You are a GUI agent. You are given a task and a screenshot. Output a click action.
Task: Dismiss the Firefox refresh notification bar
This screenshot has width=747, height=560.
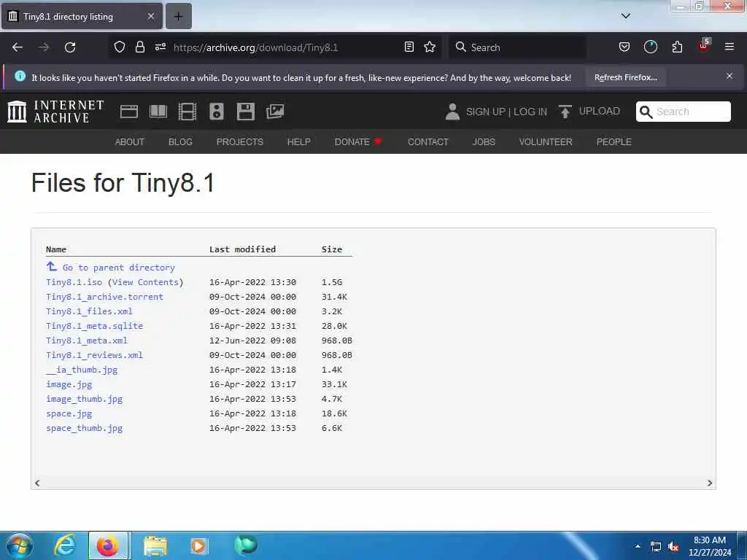(x=729, y=76)
